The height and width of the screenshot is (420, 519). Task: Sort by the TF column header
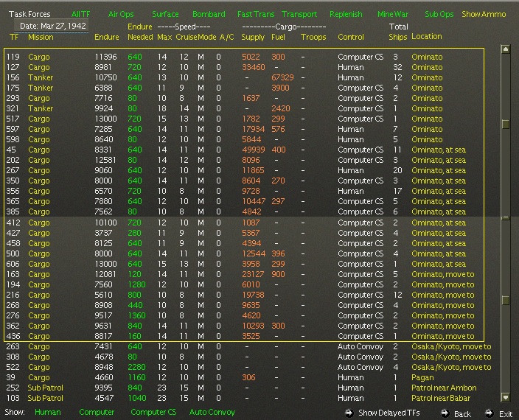[14, 37]
